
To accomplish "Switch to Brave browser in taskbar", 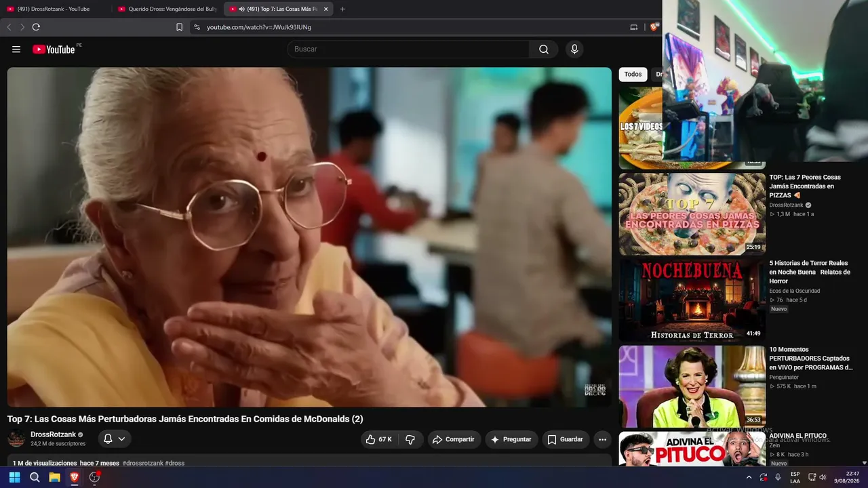I will click(75, 477).
